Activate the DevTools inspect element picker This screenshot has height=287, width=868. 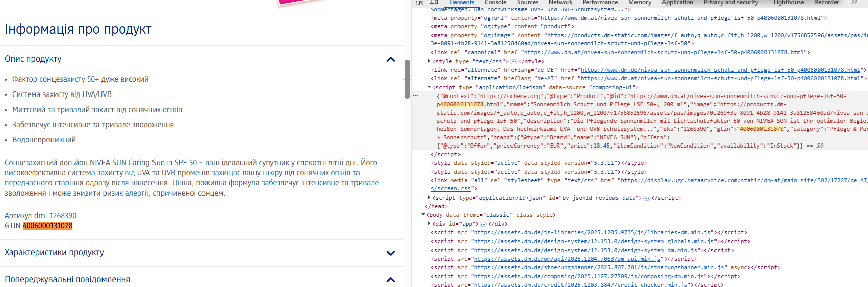420,2
